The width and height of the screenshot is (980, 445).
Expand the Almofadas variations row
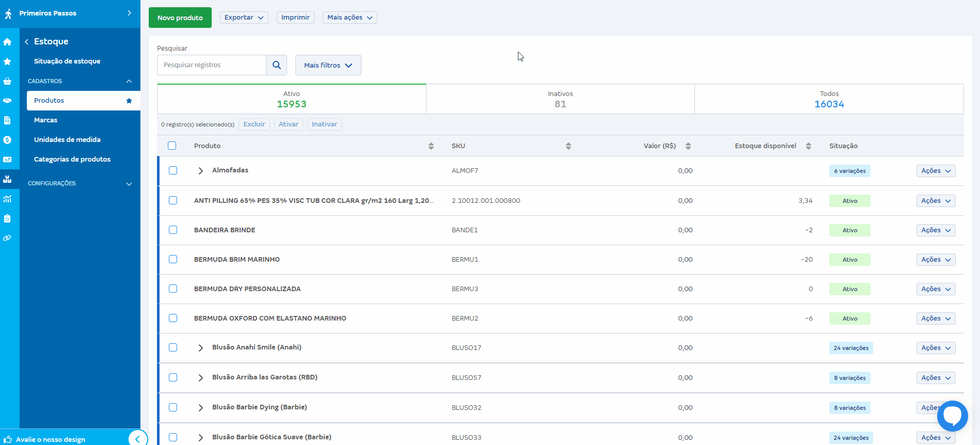click(x=201, y=171)
